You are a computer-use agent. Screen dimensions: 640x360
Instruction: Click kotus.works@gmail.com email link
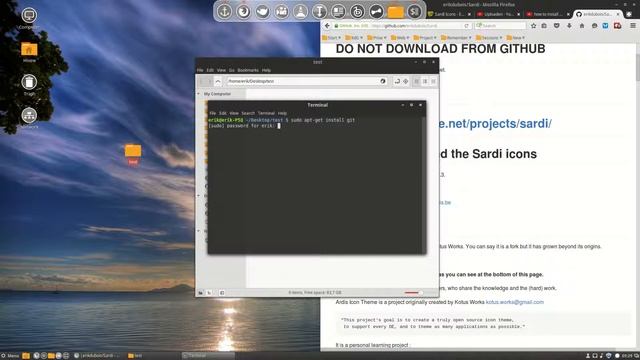515,302
